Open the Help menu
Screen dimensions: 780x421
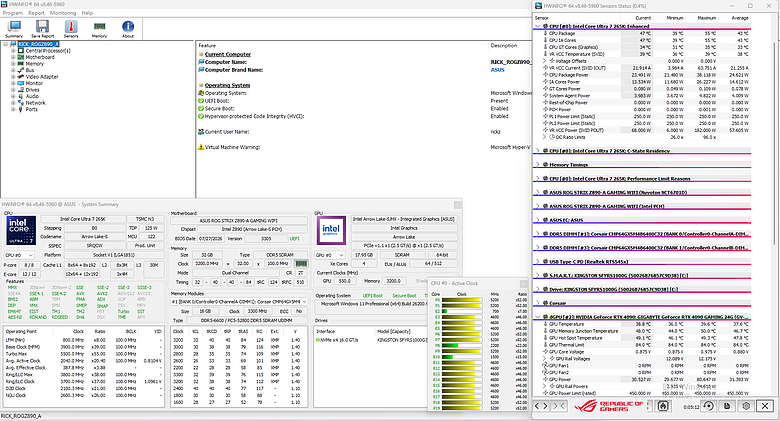tap(87, 13)
